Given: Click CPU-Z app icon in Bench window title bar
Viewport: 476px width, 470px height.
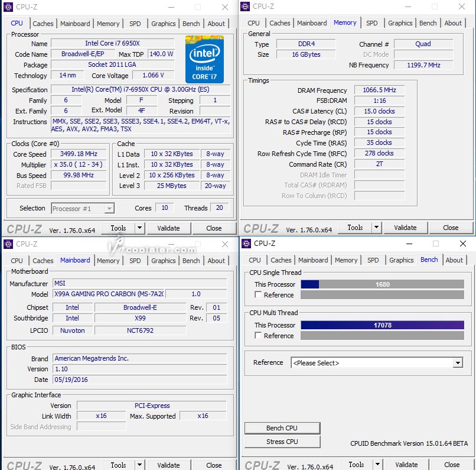Looking at the screenshot, I should [x=246, y=244].
